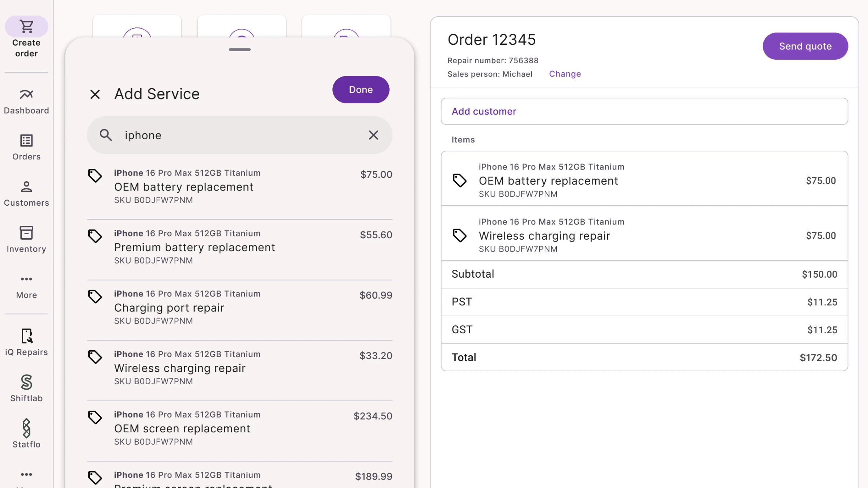The width and height of the screenshot is (868, 488).
Task: Click the Order 12345 heading
Action: click(492, 40)
